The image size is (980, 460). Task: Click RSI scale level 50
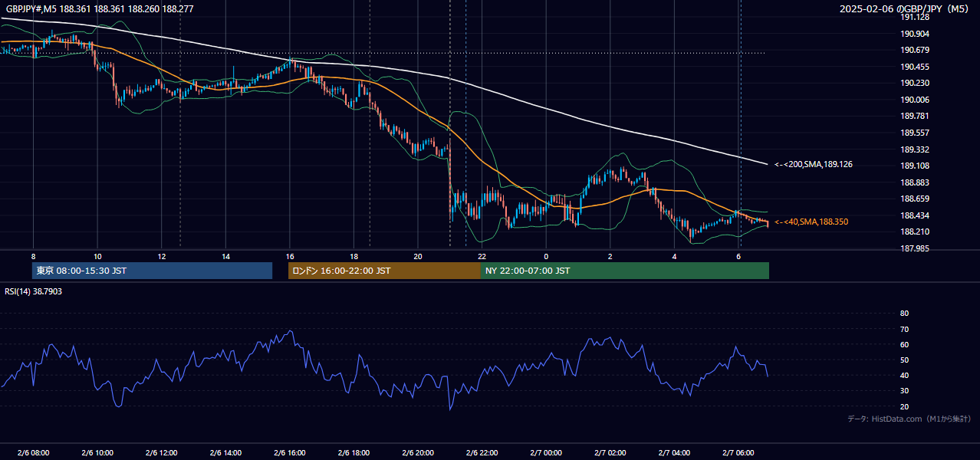[904, 360]
